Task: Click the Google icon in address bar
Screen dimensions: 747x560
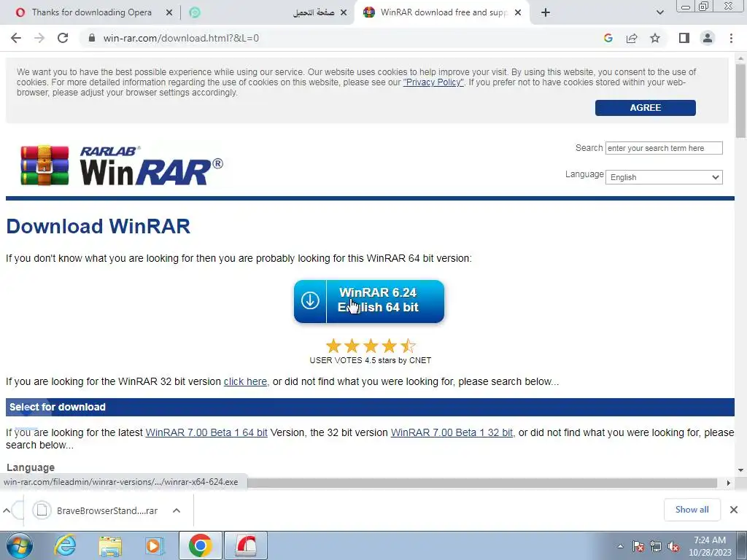Action: pos(608,38)
